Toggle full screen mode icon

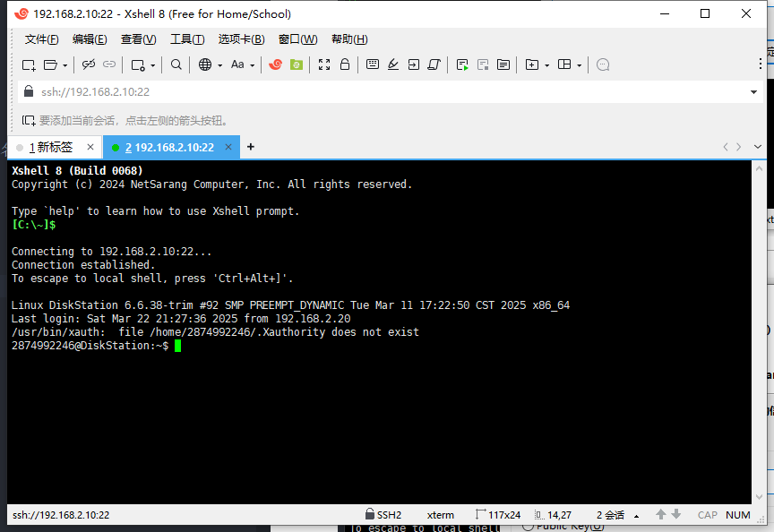[324, 64]
